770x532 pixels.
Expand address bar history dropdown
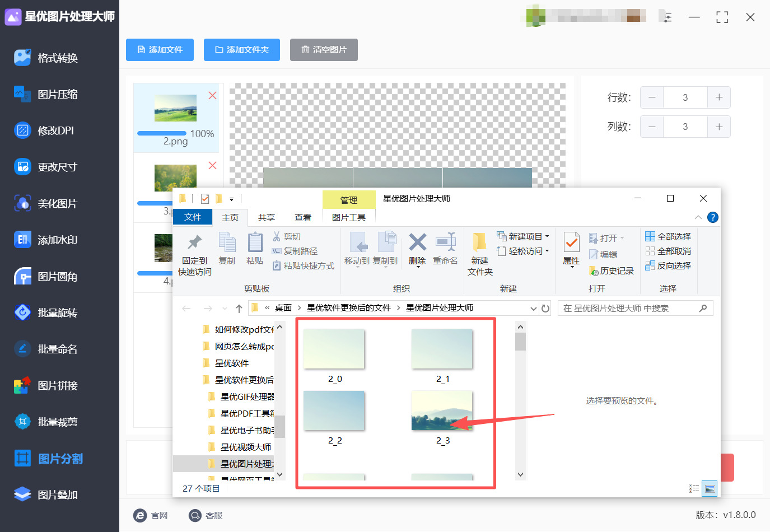[x=533, y=309]
